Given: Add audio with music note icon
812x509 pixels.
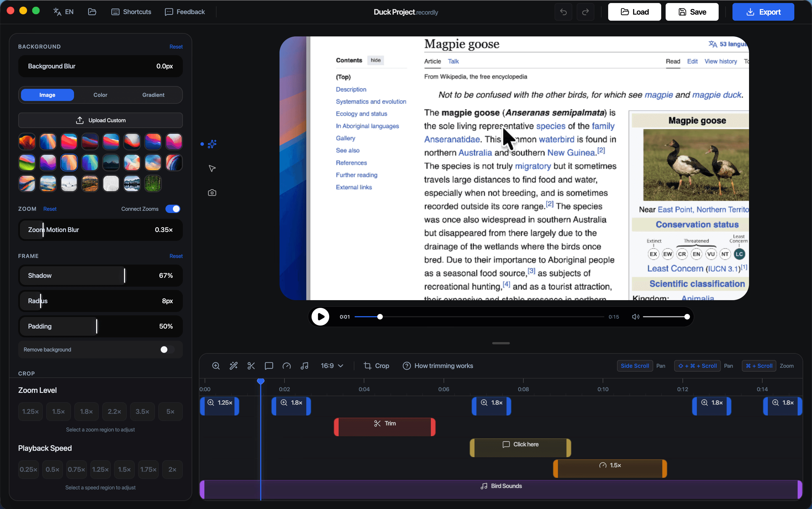Looking at the screenshot, I should pyautogui.click(x=304, y=366).
